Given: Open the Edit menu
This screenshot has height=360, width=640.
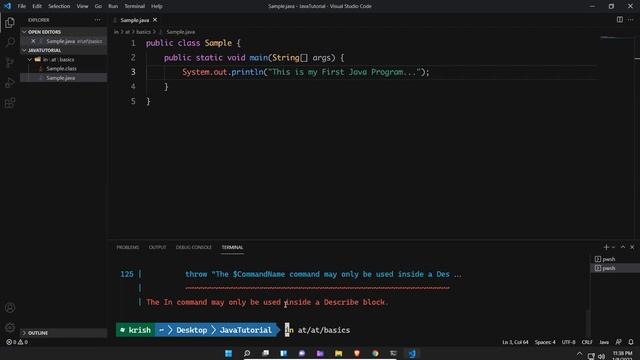Looking at the screenshot, I should point(37,6).
